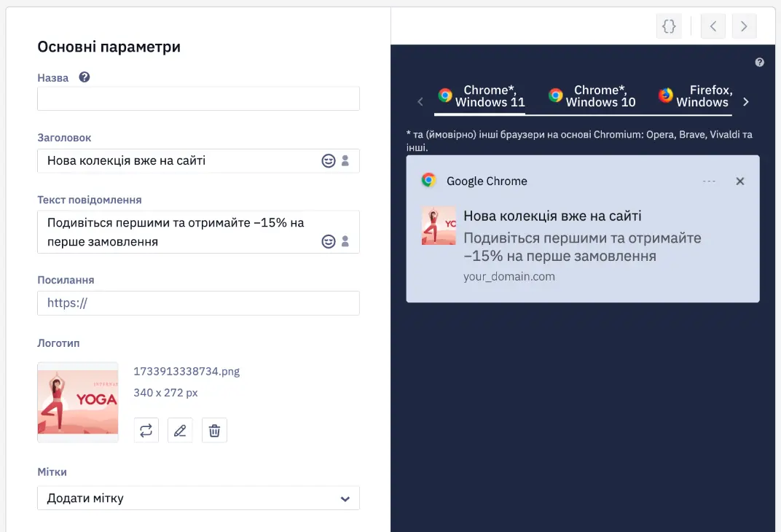781x532 pixels.
Task: Click the notification title Нова колекція вже на сайті
Action: [552, 216]
